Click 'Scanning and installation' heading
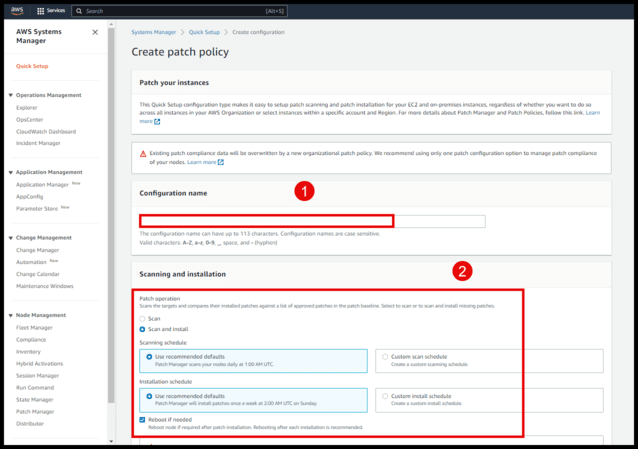Viewport: 638px width, 449px height. tap(182, 274)
